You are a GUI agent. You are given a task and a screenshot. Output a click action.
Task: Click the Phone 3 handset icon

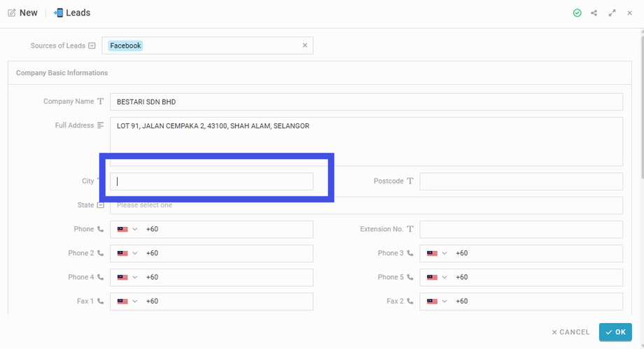coord(410,253)
